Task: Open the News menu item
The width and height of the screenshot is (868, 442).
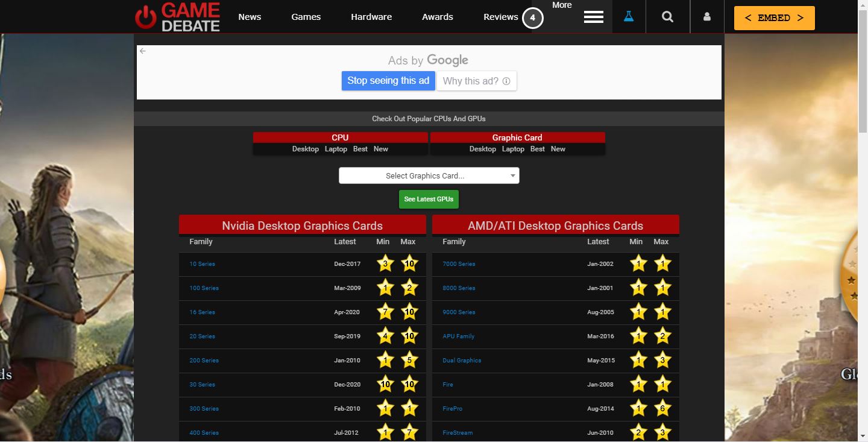Action: click(250, 17)
